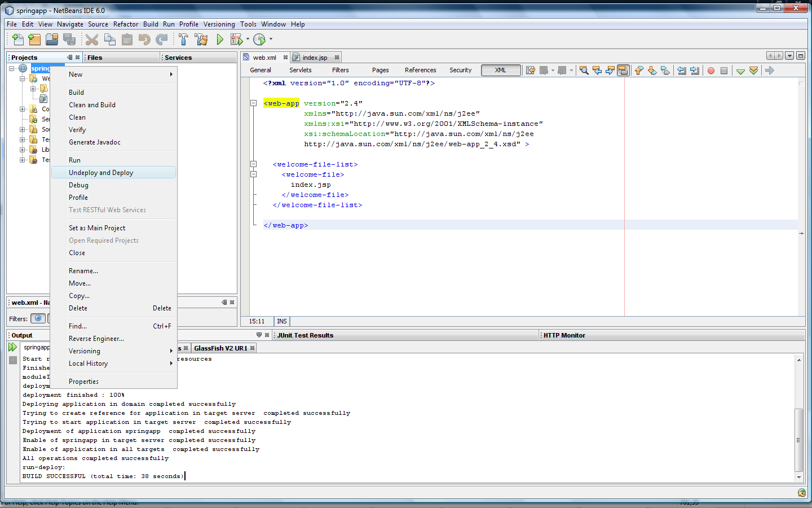
Task: Close the GlassFish V2 UR1 output tab
Action: pos(253,348)
